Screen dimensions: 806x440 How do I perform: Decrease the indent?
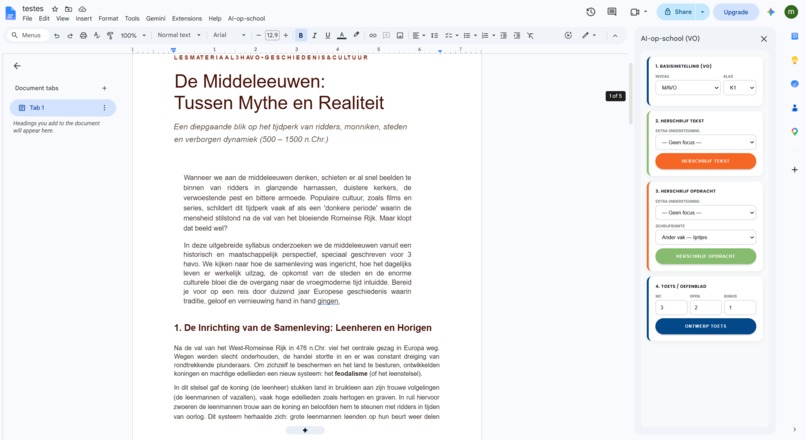[503, 35]
